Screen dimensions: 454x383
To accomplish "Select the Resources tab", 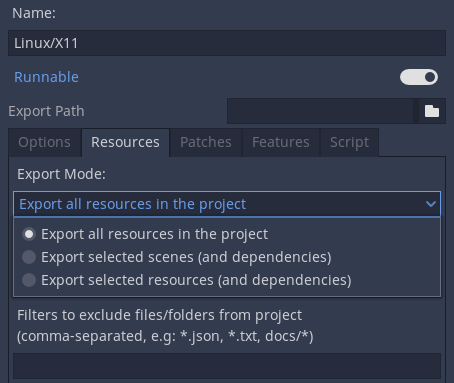I will tap(125, 142).
